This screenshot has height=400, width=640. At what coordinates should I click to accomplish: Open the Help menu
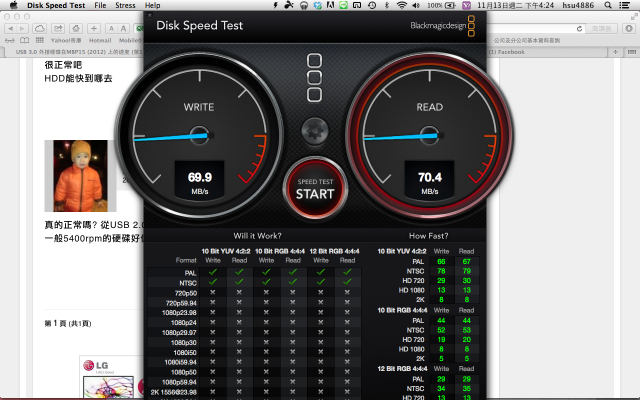[x=152, y=5]
